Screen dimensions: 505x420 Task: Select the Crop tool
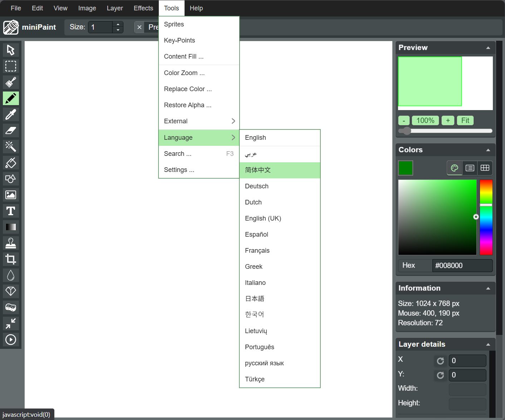point(11,259)
